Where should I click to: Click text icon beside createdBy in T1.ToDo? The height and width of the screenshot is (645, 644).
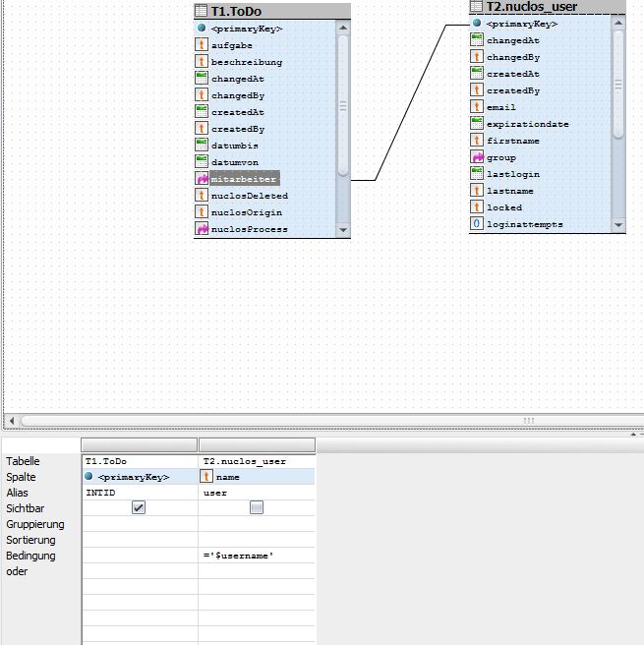point(202,128)
